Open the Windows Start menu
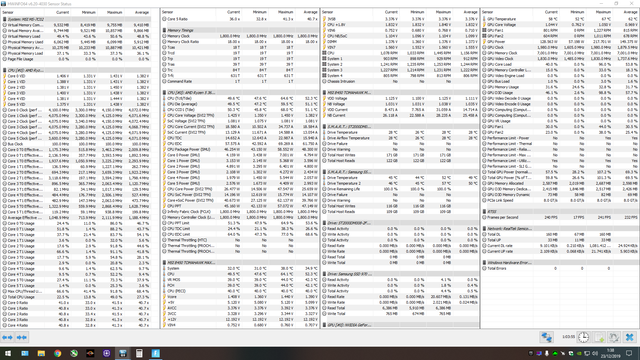640x360 pixels. [x=8, y=353]
